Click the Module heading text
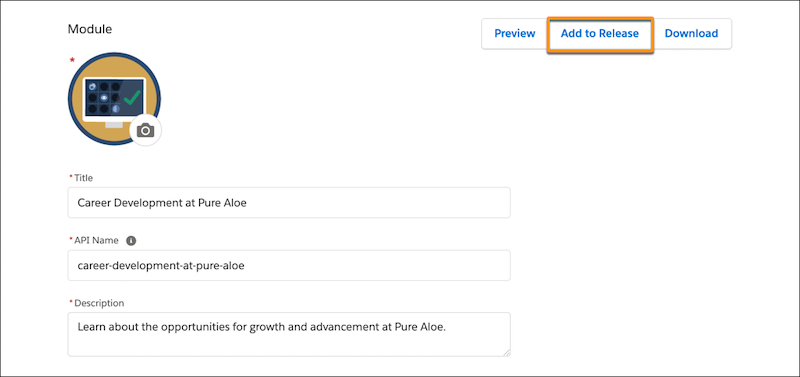 pyautogui.click(x=90, y=29)
